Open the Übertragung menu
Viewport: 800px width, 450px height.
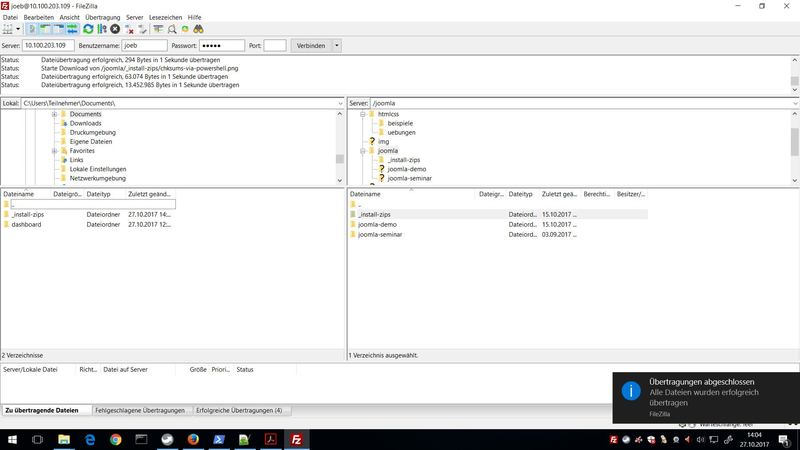pyautogui.click(x=103, y=17)
